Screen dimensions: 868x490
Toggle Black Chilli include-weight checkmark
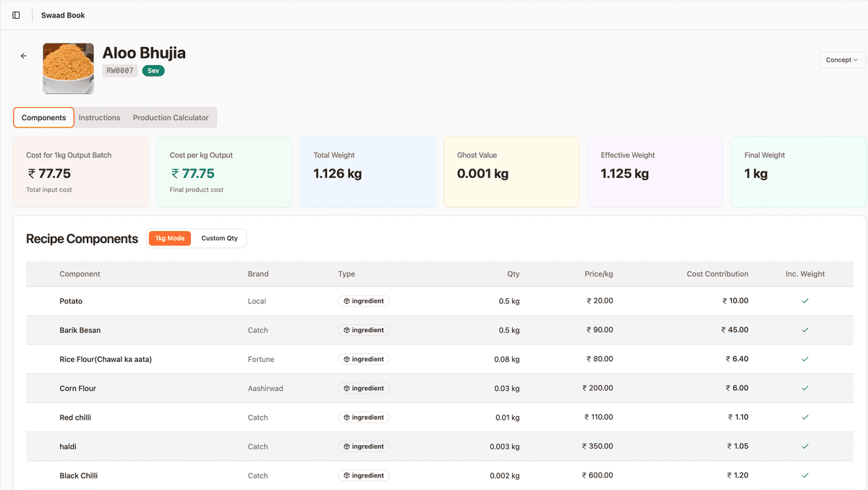805,476
